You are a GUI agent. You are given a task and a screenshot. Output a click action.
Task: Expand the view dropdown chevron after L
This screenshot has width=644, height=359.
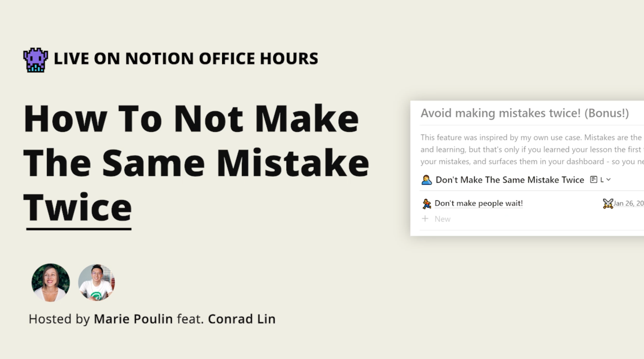click(x=609, y=179)
